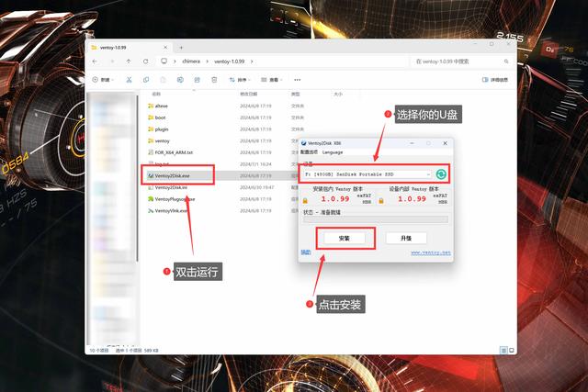This screenshot has width=588, height=392.
Task: Close the ventoy-1.0.99 Explorer tab
Action: [165, 48]
